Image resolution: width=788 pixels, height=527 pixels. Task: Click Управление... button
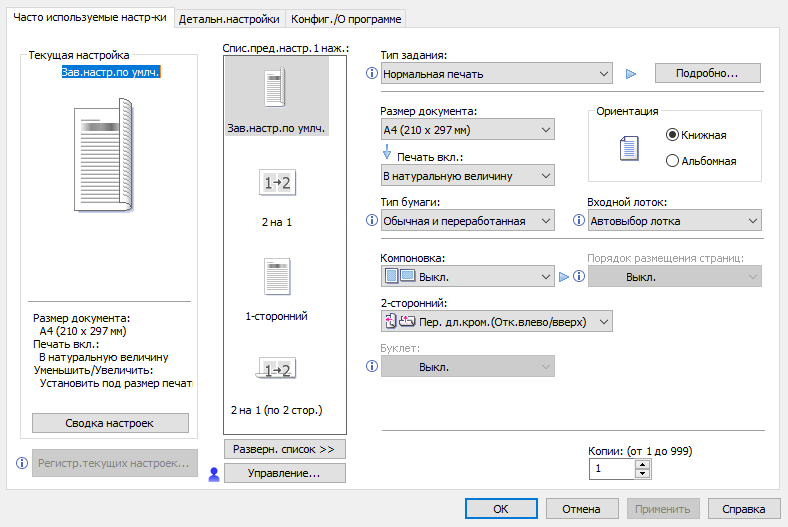coord(284,473)
